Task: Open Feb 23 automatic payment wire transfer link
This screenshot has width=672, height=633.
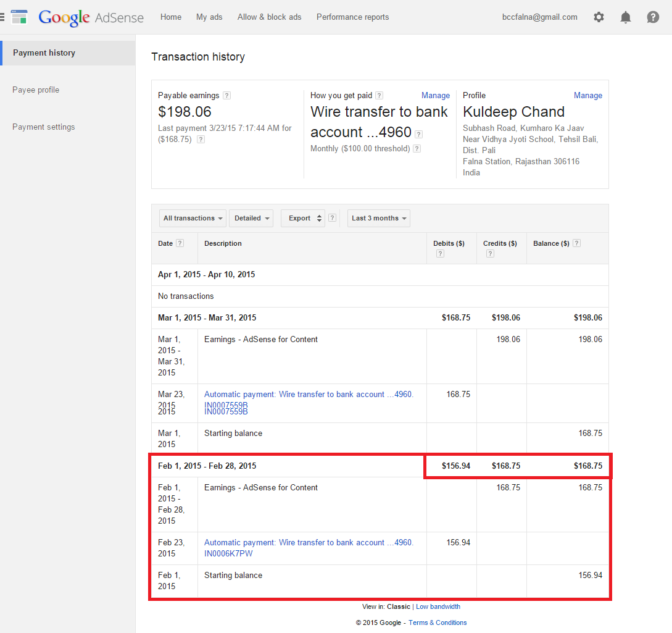Action: coord(309,543)
